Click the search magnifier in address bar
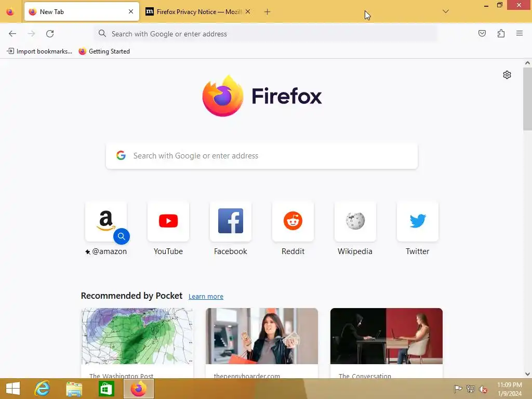 point(102,33)
